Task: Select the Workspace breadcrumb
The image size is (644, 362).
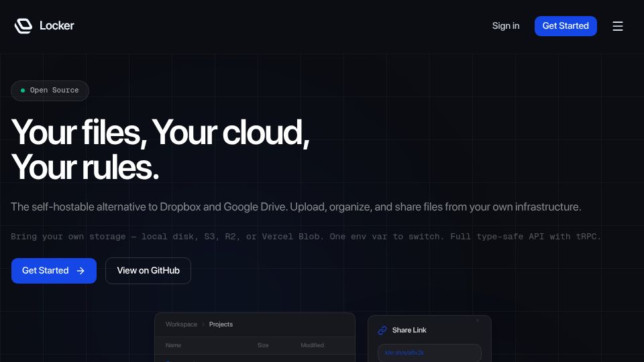Action: coord(181,324)
